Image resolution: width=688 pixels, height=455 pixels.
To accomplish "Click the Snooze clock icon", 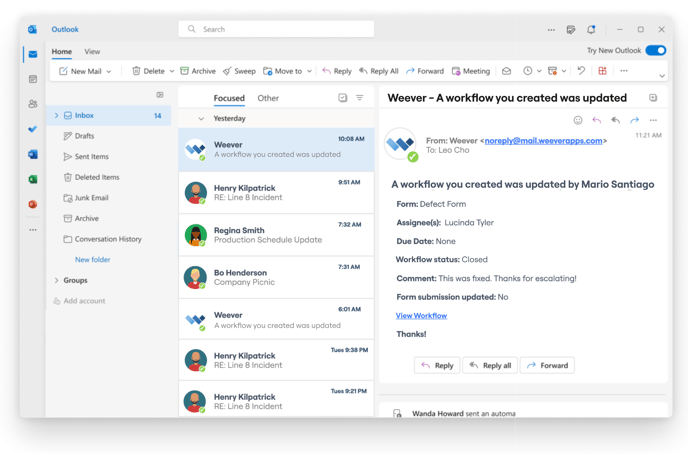I will (527, 71).
